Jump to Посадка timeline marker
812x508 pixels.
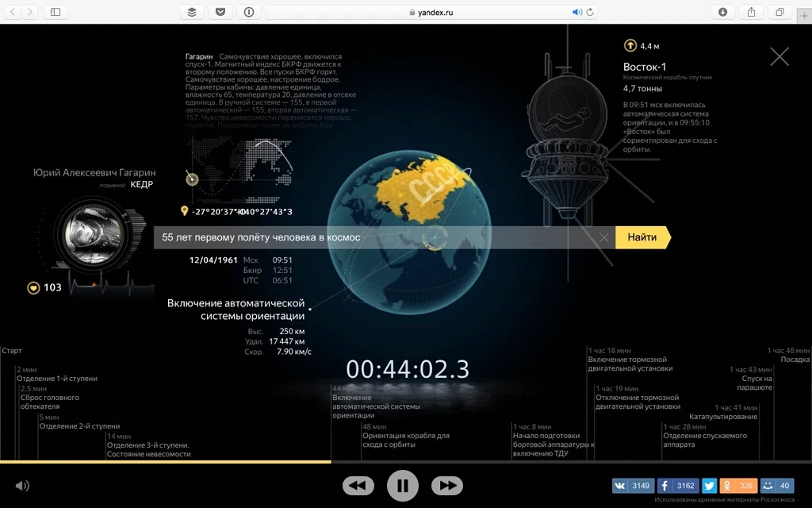tap(788, 355)
